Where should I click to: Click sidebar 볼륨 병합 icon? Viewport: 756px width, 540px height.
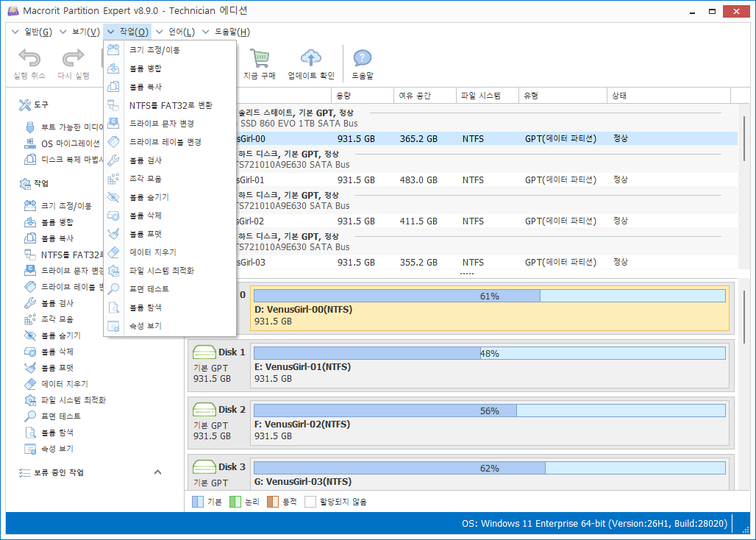[30, 221]
